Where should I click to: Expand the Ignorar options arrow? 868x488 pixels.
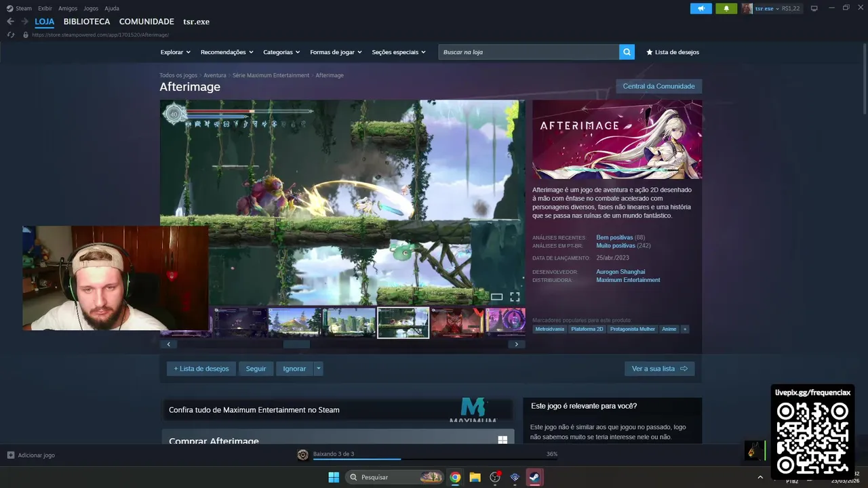[318, 369]
